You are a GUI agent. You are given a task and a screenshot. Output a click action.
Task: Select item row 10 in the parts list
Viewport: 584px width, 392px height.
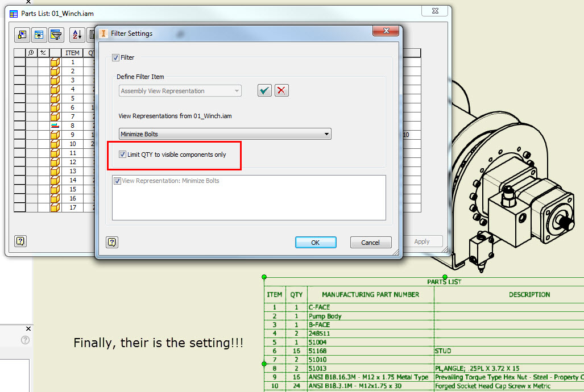pos(72,144)
